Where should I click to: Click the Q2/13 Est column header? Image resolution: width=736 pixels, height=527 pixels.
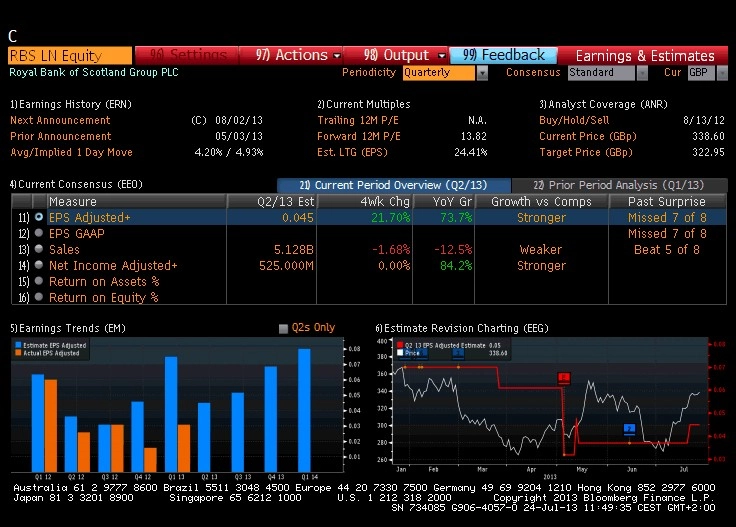(272, 201)
